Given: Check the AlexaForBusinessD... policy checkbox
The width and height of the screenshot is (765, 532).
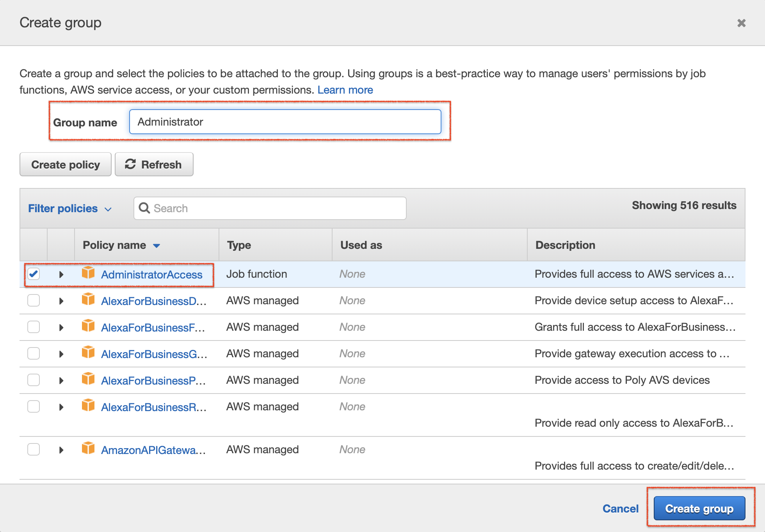Looking at the screenshot, I should click(x=34, y=300).
